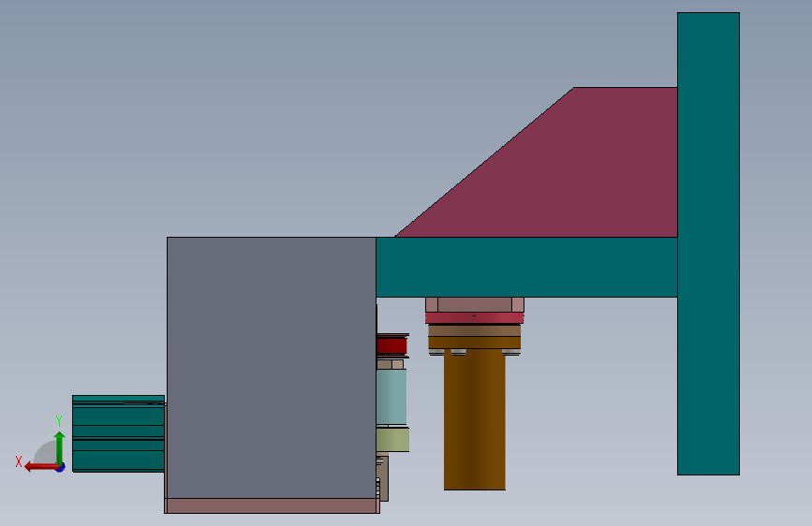Select the dark red pulley part

click(391, 345)
